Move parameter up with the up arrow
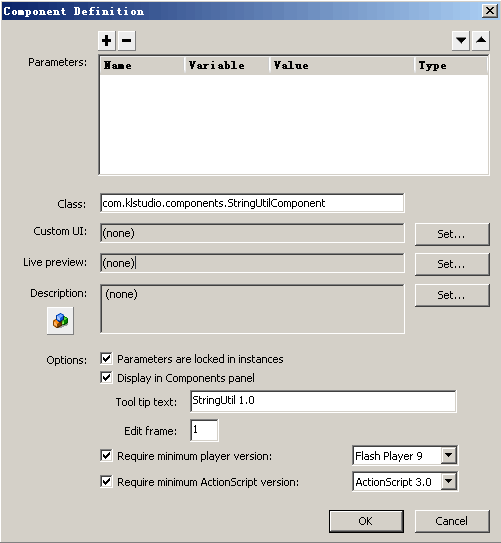This screenshot has width=501, height=543. click(x=481, y=41)
